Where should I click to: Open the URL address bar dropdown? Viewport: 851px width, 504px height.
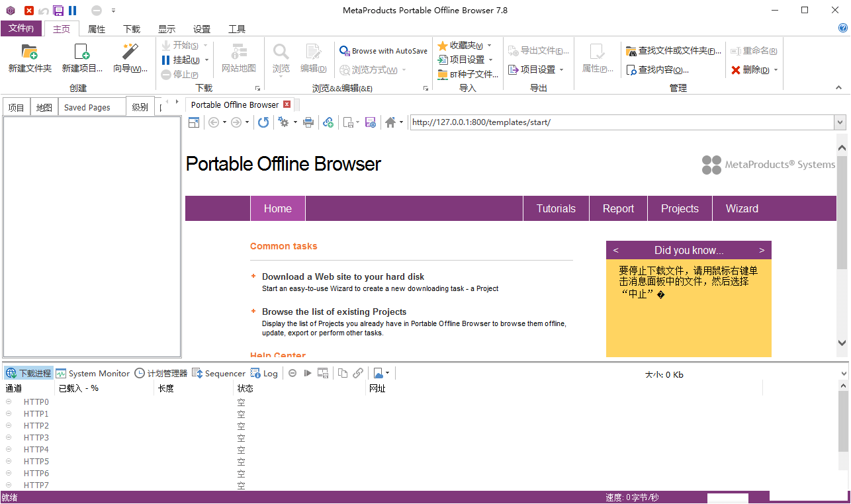(840, 122)
